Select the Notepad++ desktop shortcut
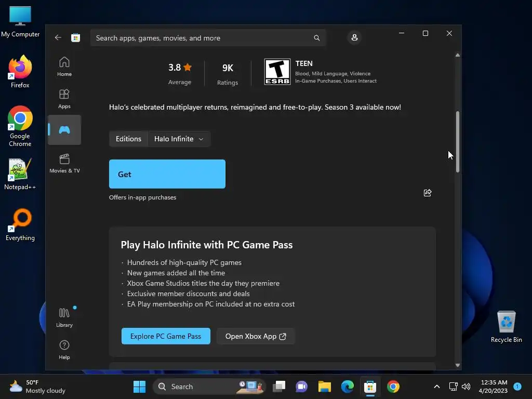 pyautogui.click(x=20, y=174)
